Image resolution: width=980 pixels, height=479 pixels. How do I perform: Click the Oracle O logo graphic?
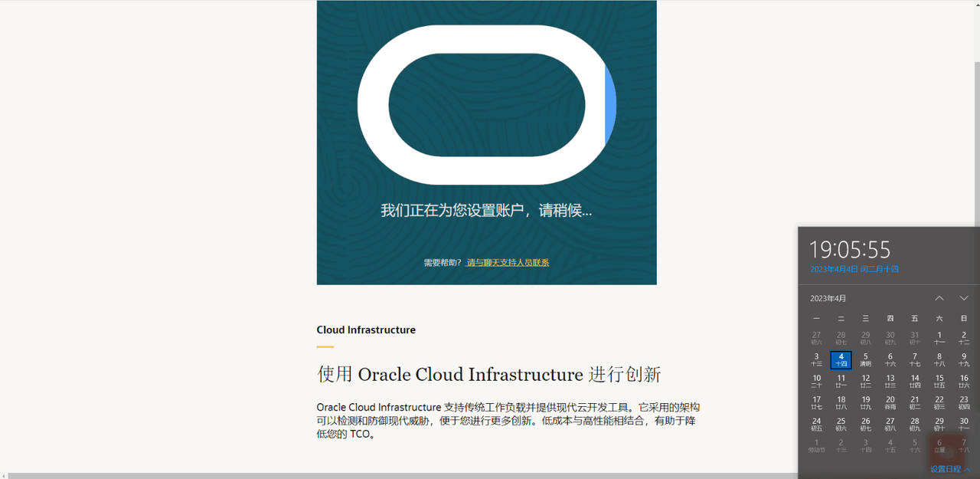487,105
